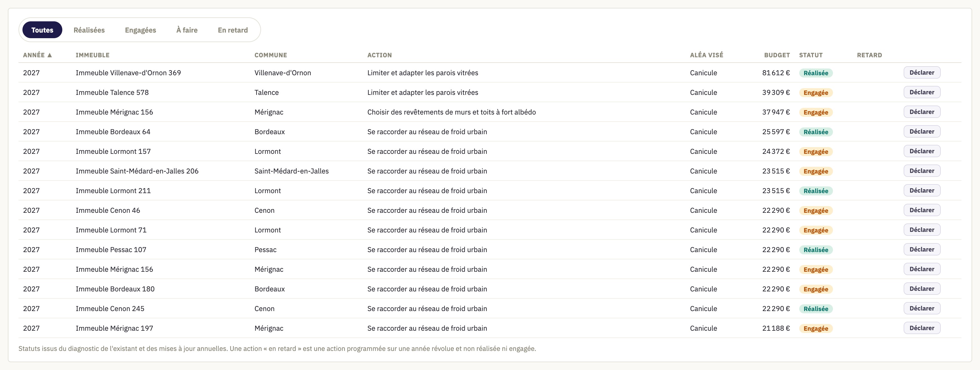Image resolution: width=980 pixels, height=370 pixels.
Task: Select the Toutes filter tab
Action: click(x=42, y=30)
